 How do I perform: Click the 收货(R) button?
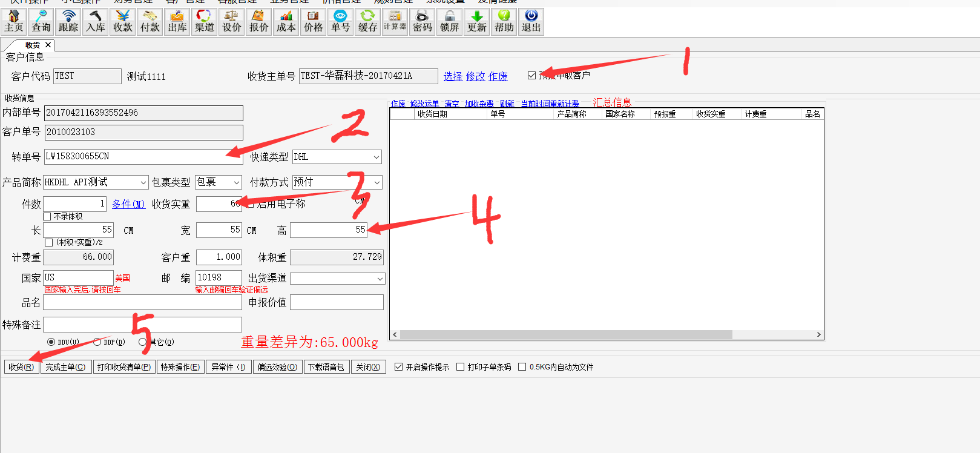(x=21, y=367)
